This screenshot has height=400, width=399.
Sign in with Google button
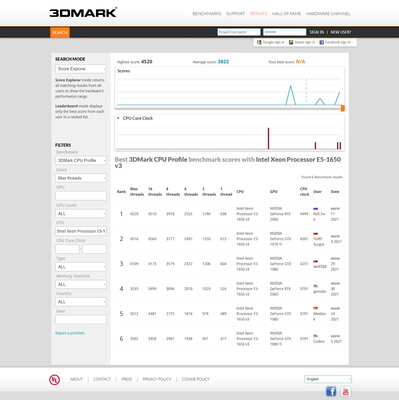[x=271, y=42]
